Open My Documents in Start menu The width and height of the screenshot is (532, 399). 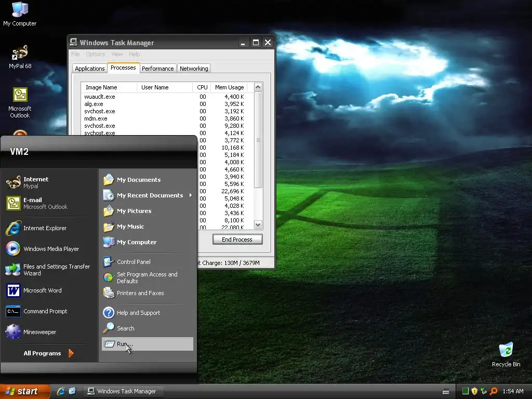coord(148,180)
